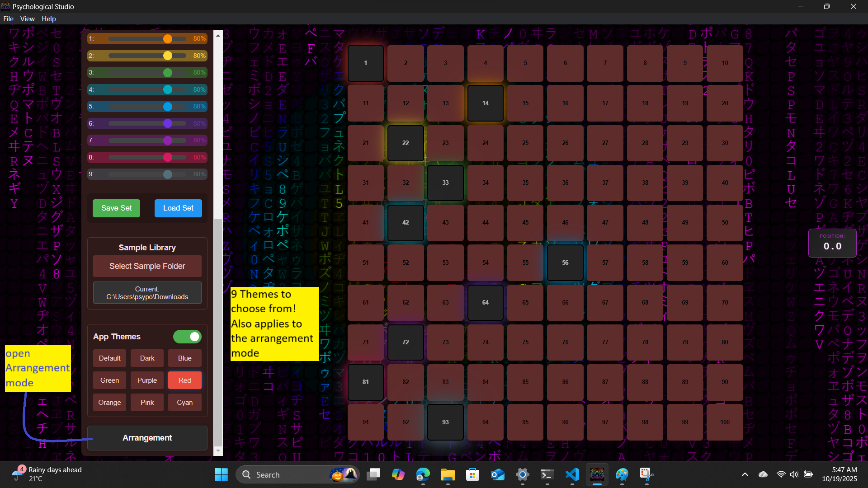Toggle the App Themes switch off

(x=187, y=337)
